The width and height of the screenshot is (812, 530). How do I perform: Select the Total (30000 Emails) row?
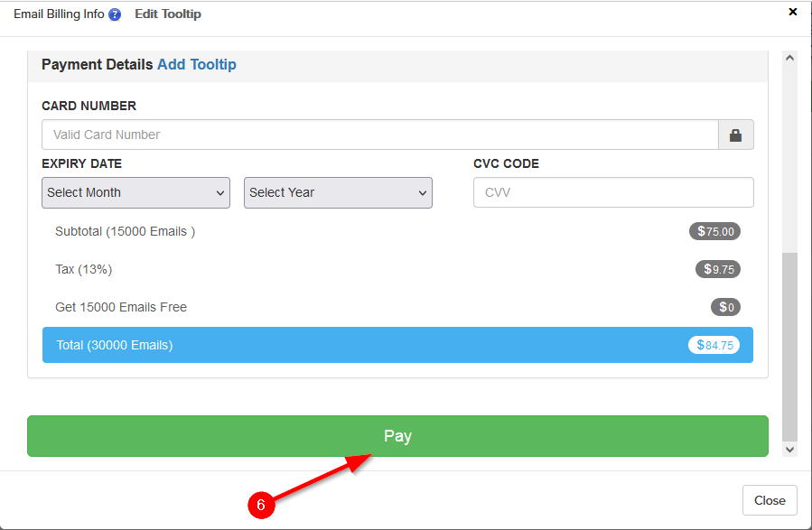361,345
